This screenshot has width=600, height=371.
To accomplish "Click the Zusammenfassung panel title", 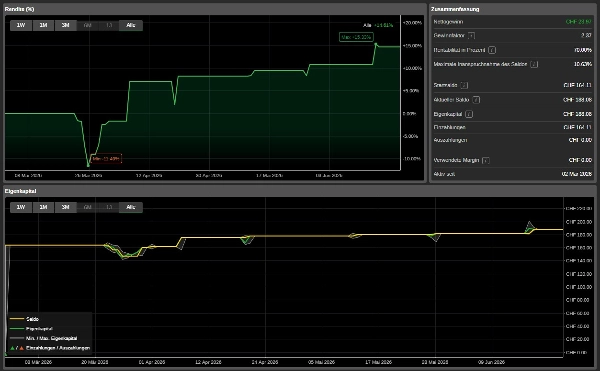I will (455, 9).
